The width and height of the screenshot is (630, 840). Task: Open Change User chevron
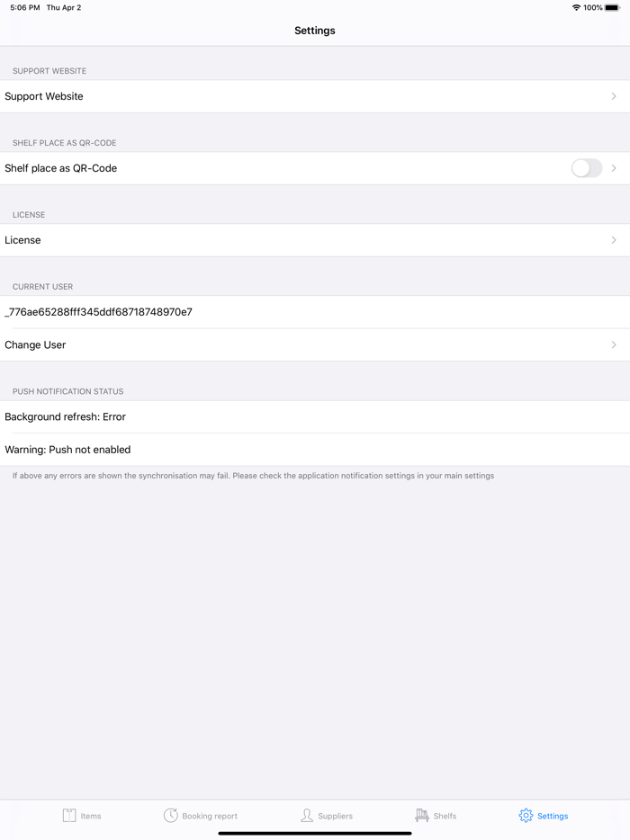[614, 345]
